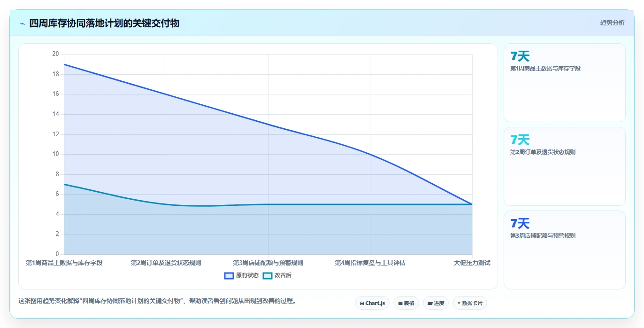The image size is (644, 328).
Task: Click y-axis tick label 20
Action: (55, 54)
